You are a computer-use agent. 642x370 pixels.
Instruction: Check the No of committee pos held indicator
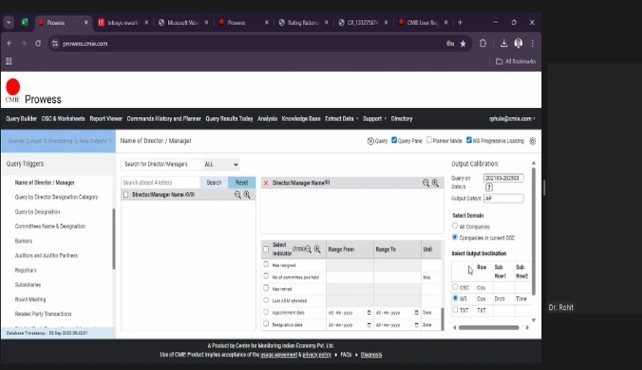(266, 276)
